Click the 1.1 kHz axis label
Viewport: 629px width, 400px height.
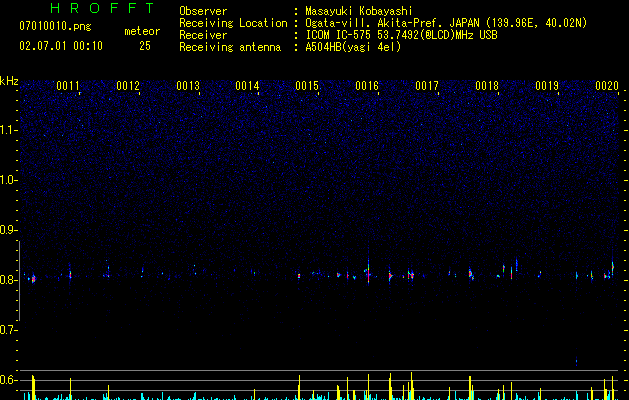(x=9, y=130)
